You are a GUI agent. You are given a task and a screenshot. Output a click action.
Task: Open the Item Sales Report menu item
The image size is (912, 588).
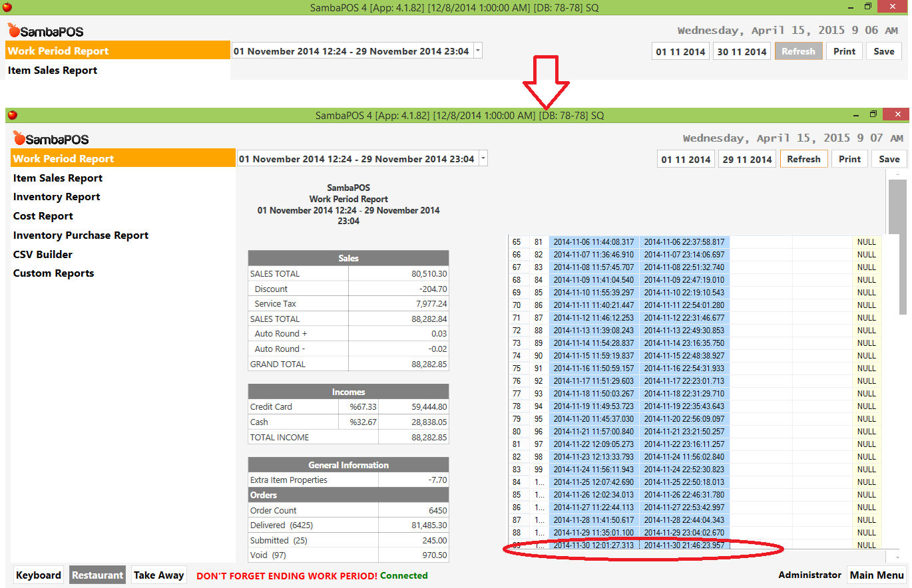(58, 178)
